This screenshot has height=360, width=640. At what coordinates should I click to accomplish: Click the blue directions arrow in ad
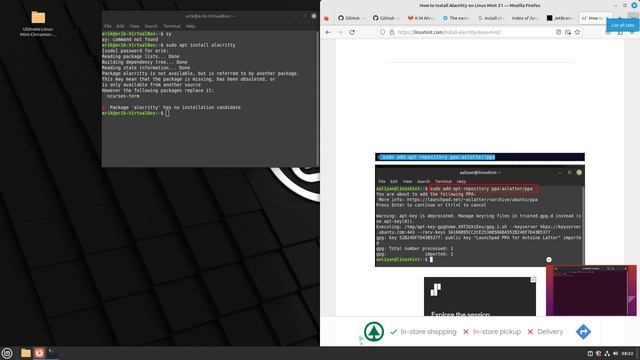click(x=583, y=331)
